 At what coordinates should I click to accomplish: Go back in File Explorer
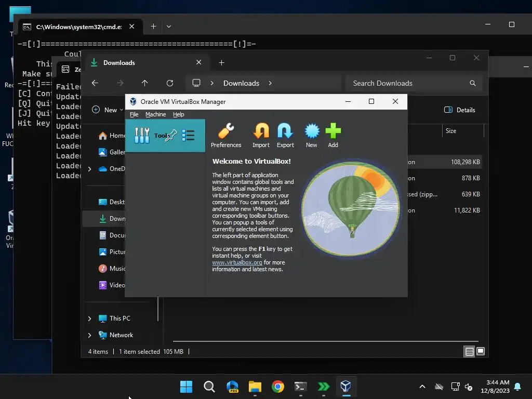(x=95, y=83)
